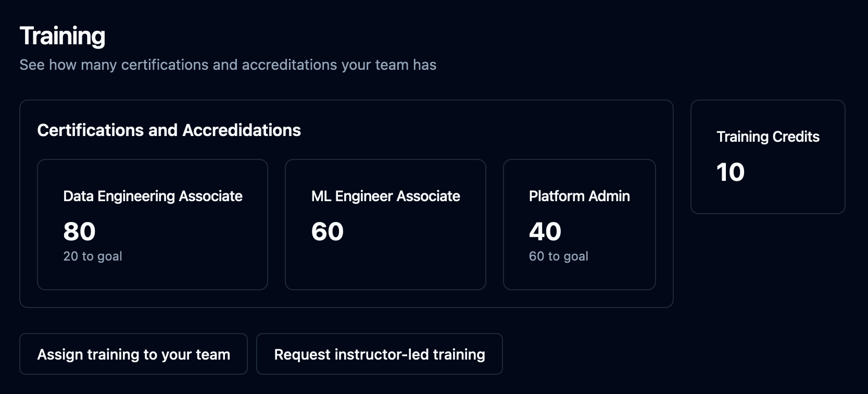Click the Training page heading
The image size is (868, 394).
click(x=62, y=36)
